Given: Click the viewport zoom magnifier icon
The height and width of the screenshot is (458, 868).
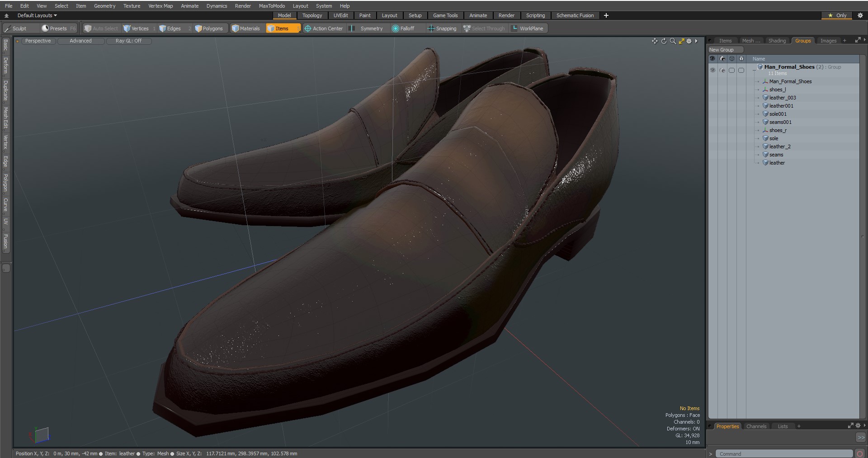Looking at the screenshot, I should (673, 41).
